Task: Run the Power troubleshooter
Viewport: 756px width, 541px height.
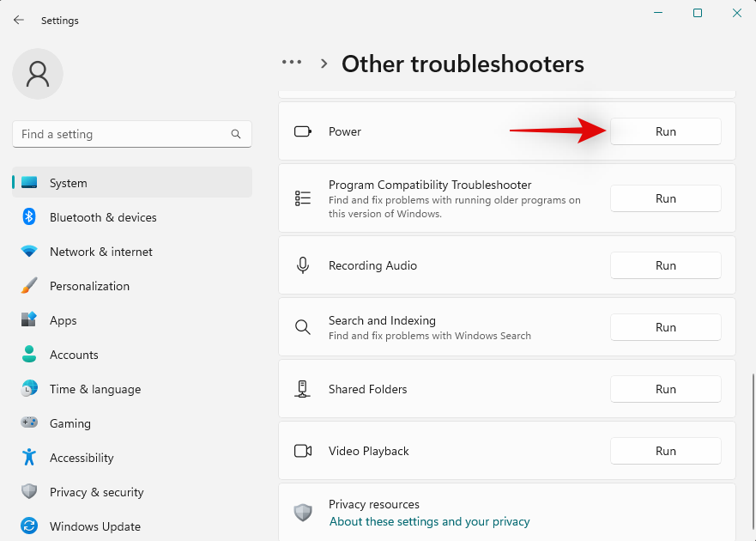Action: (665, 131)
